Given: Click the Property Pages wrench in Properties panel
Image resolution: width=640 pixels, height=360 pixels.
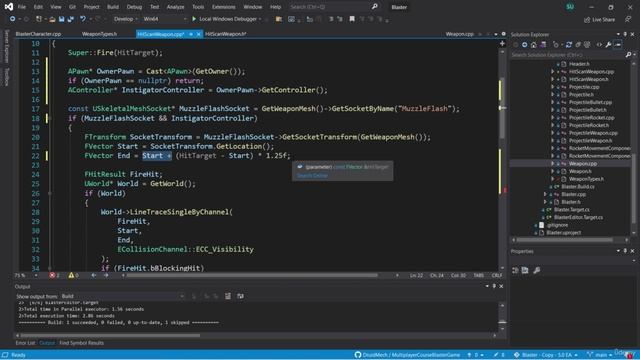Looking at the screenshot, I should 537,270.
